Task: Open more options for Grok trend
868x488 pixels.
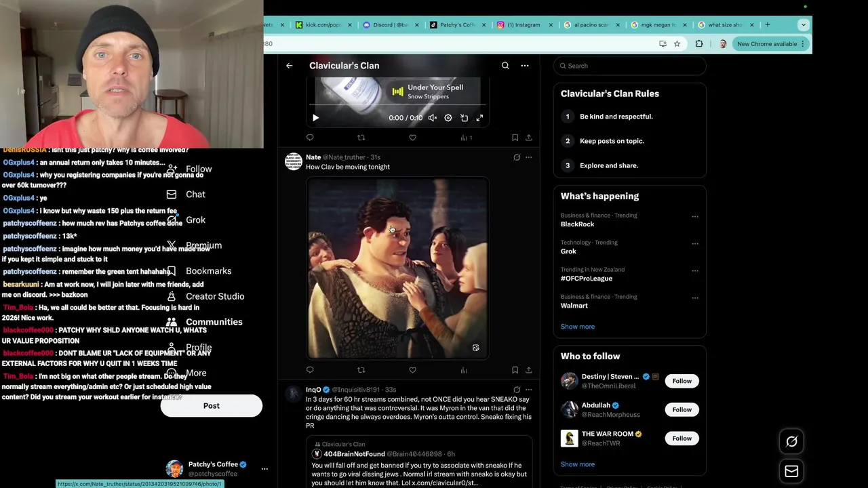Action: tap(695, 243)
